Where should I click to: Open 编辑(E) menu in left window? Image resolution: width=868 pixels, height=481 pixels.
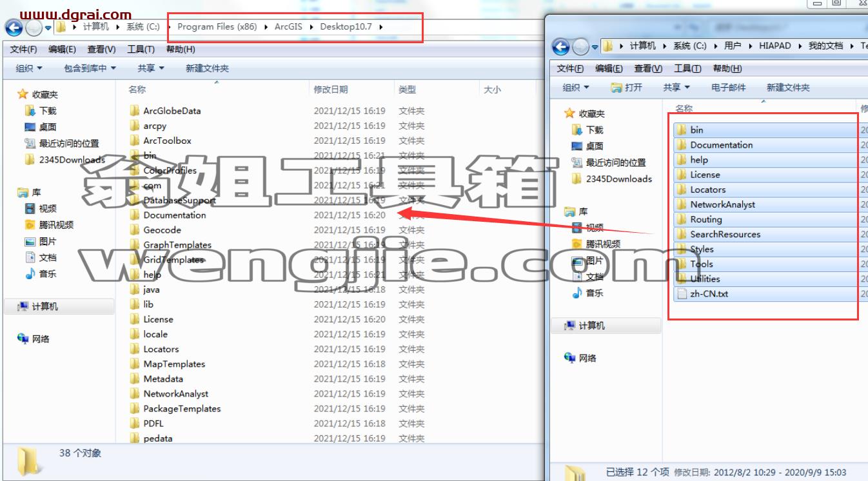pyautogui.click(x=62, y=50)
